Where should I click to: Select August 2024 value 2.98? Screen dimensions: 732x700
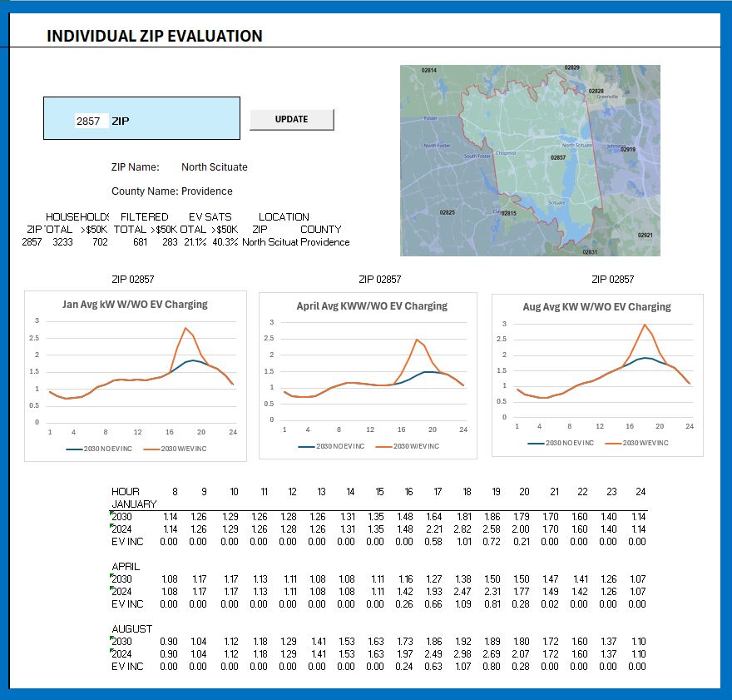tap(462, 654)
